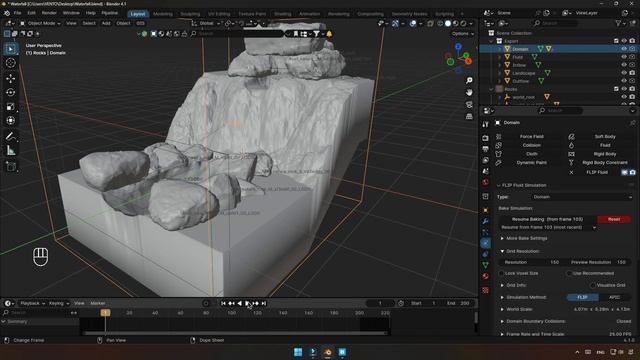Image resolution: width=640 pixels, height=360 pixels.
Task: Switch to the Modeling workspace tab
Action: pos(162,14)
